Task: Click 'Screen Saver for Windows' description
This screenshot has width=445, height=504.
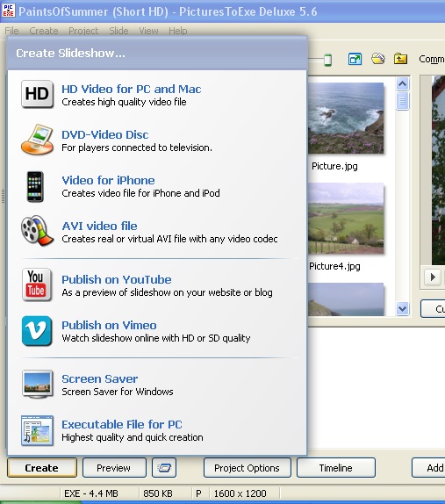Action: click(118, 392)
